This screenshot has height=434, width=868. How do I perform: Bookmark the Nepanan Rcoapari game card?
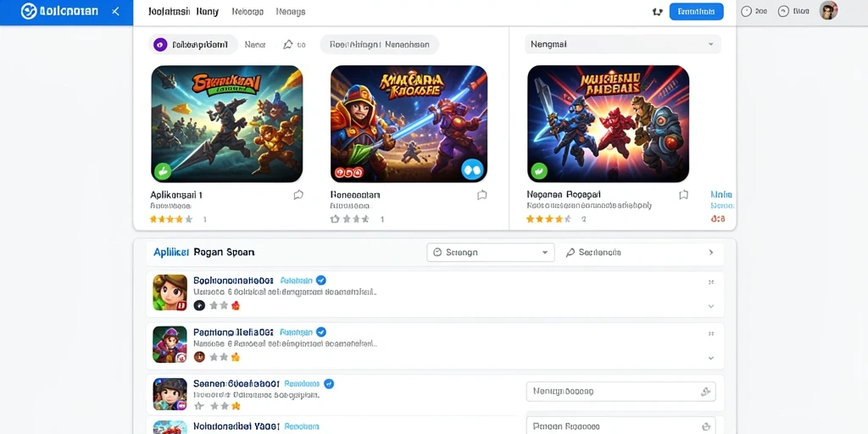[x=683, y=195]
